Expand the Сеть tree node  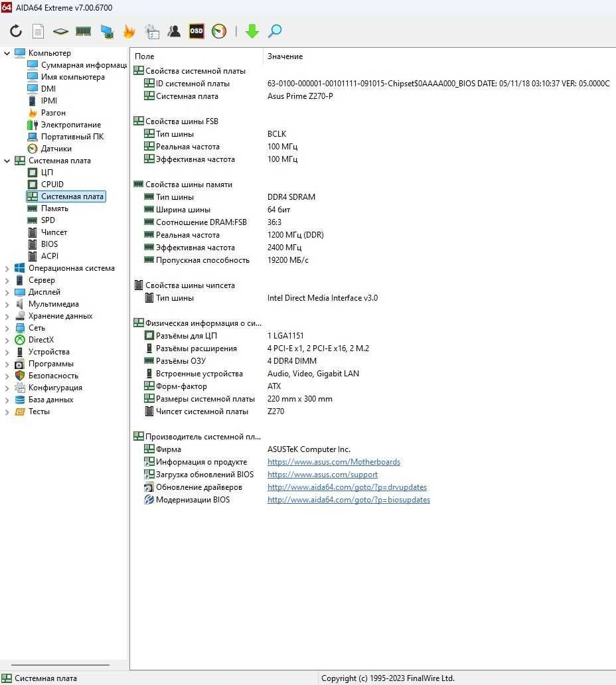tap(7, 328)
